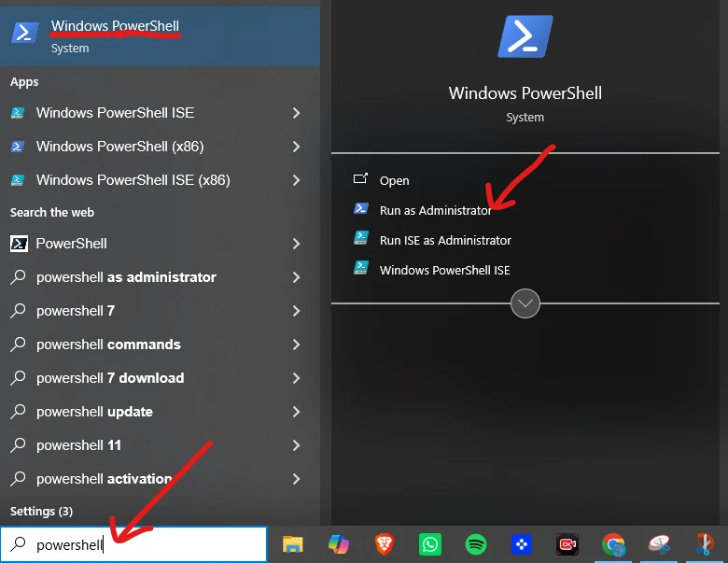Search web for powershell as administrator
Viewport: 728px width, 563px height.
[x=160, y=277]
